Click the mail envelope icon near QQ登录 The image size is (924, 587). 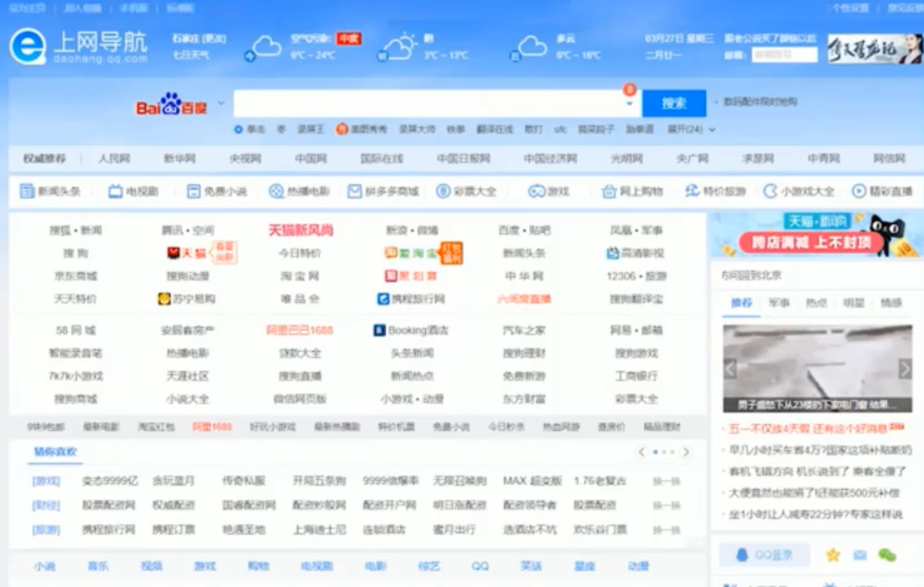point(860,554)
